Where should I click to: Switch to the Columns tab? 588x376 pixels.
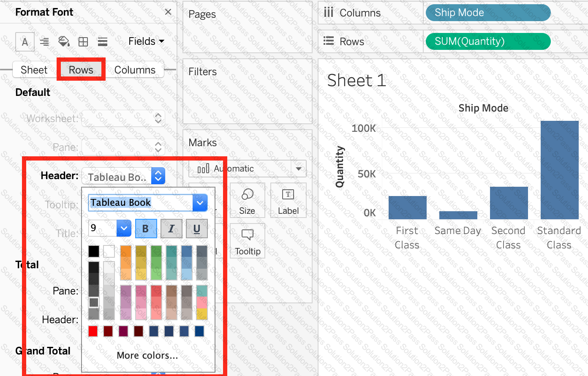pyautogui.click(x=135, y=70)
